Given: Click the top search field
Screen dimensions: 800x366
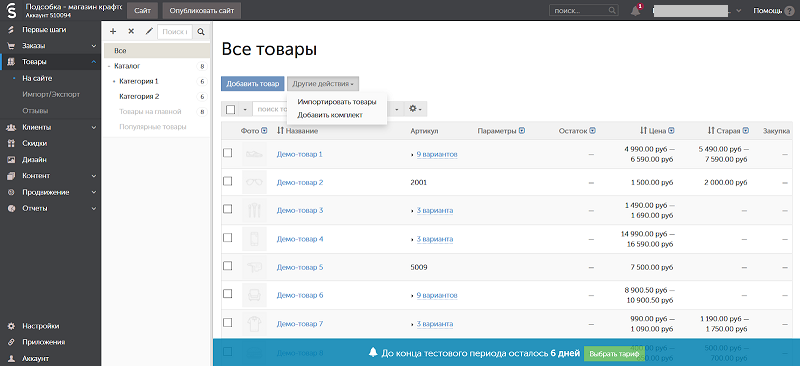Looking at the screenshot, I should tap(584, 10).
